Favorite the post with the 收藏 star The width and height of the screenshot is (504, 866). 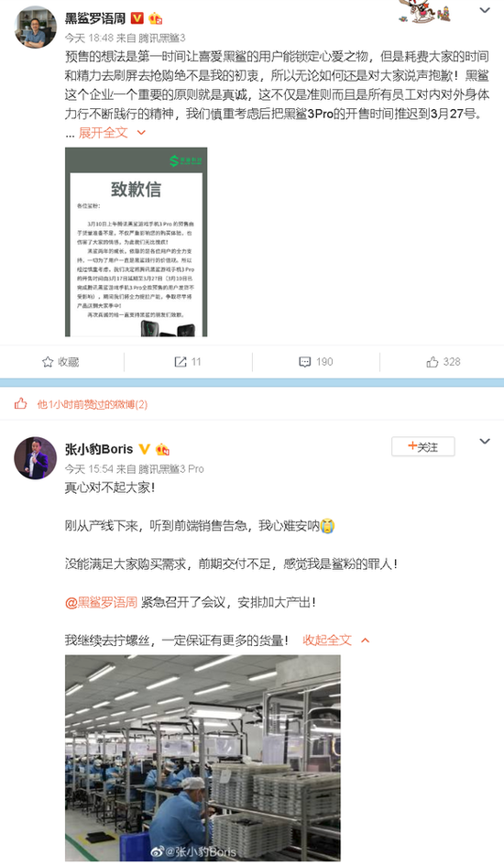pyautogui.click(x=60, y=362)
